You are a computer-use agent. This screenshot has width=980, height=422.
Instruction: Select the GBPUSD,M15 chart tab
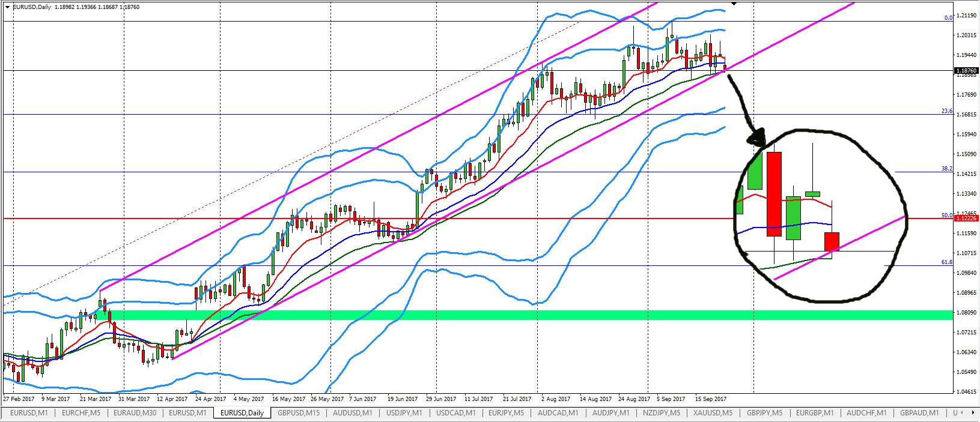(x=299, y=413)
